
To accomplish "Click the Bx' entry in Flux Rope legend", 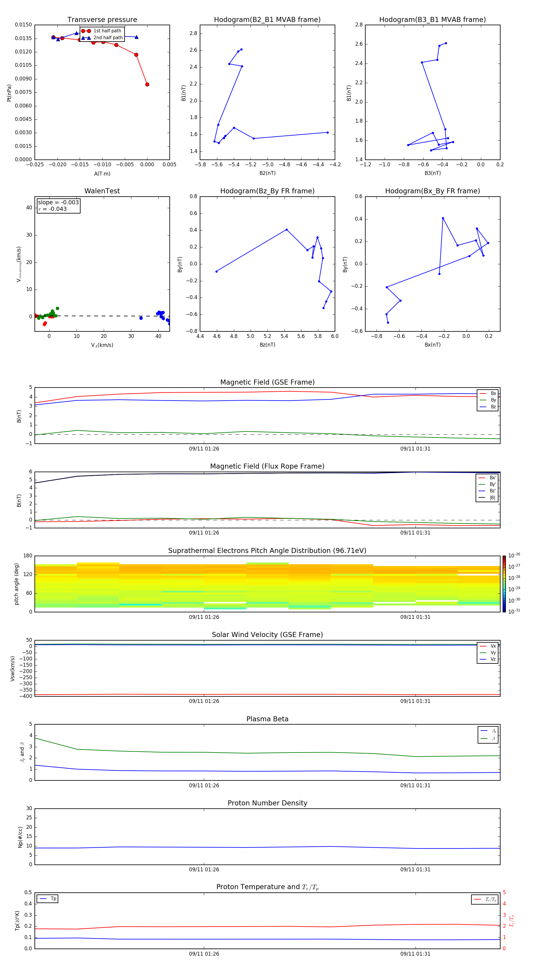I will (x=487, y=478).
